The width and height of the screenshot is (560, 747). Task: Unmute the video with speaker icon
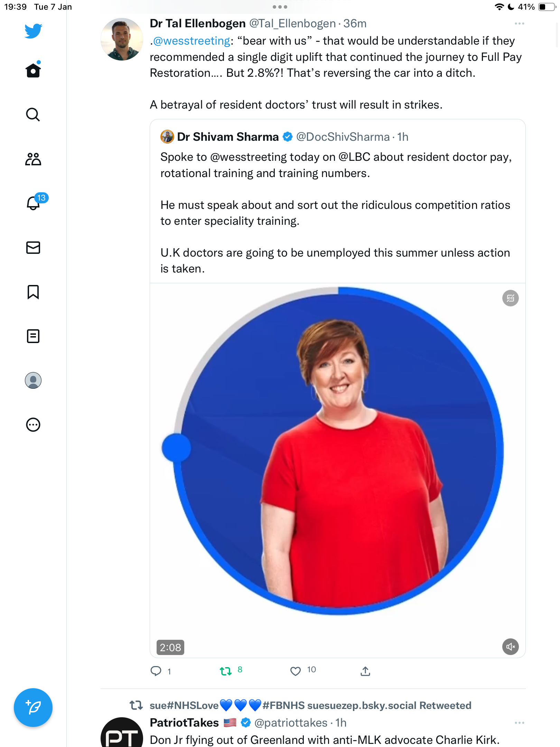510,646
